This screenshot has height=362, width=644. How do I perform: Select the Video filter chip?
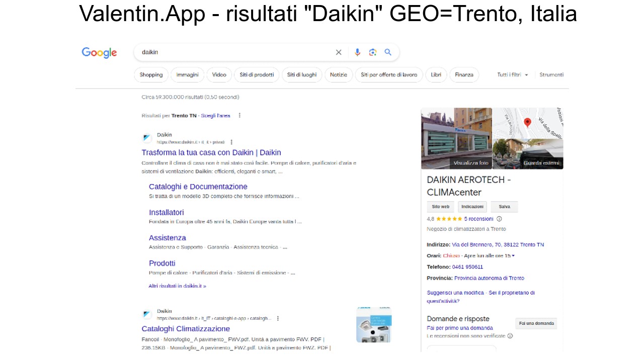(x=219, y=75)
